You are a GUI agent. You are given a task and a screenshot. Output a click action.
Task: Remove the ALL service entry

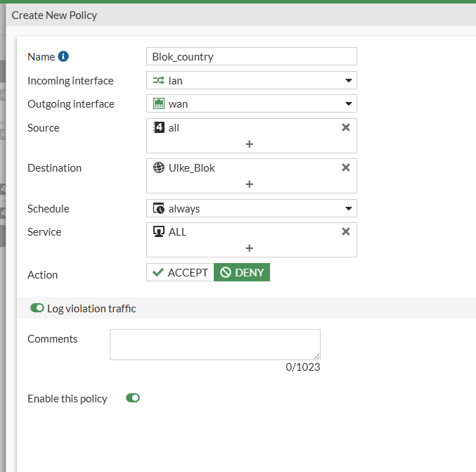[346, 231]
